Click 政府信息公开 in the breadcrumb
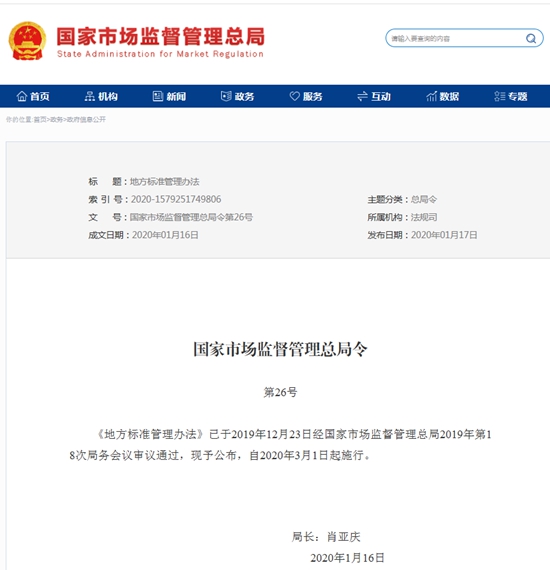This screenshot has height=570, width=550. tap(86, 119)
